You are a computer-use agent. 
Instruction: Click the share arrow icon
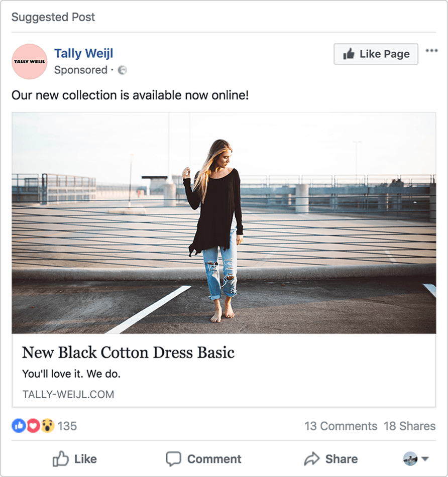click(x=312, y=458)
